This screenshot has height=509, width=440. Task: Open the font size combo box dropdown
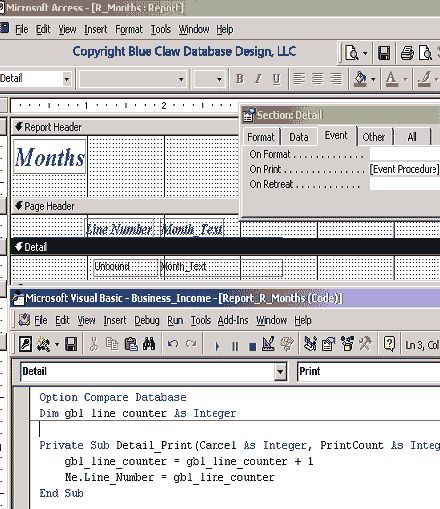click(x=219, y=79)
